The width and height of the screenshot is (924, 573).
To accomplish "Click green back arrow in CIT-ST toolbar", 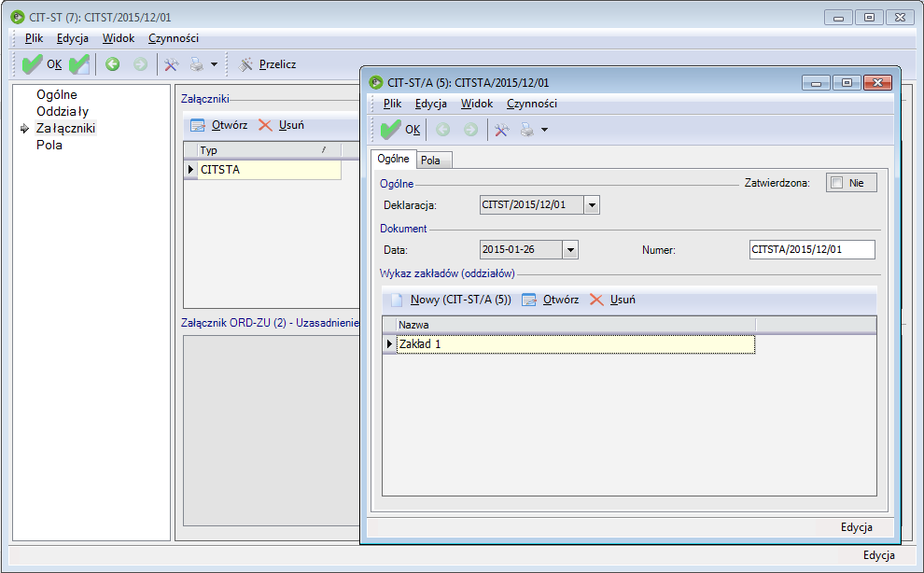I will point(113,64).
